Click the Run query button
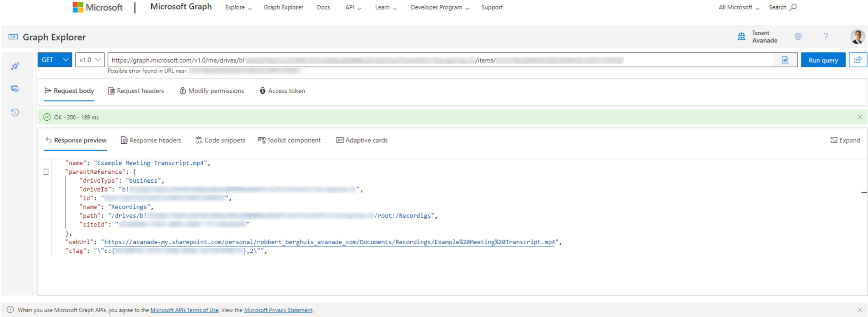The height and width of the screenshot is (317, 868). click(x=823, y=60)
